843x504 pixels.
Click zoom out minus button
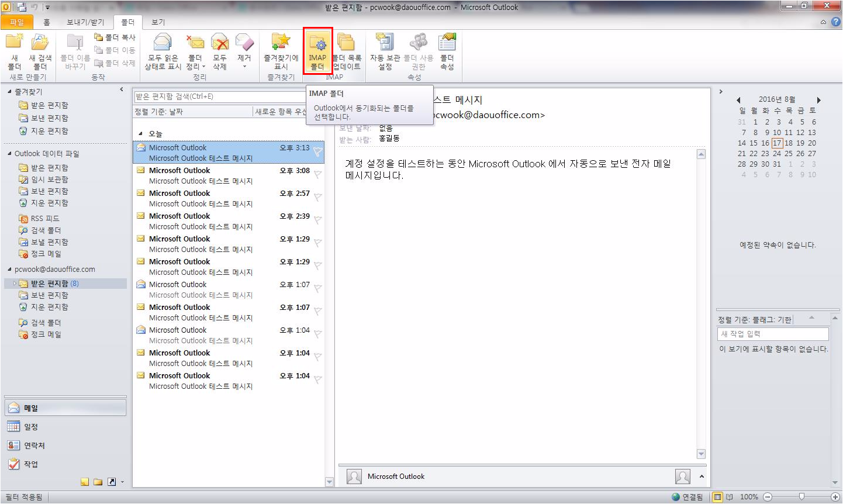pyautogui.click(x=768, y=497)
